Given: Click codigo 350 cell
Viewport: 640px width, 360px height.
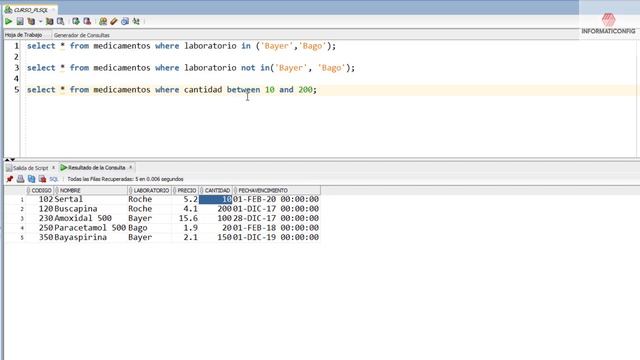Looking at the screenshot, I should (x=40, y=237).
